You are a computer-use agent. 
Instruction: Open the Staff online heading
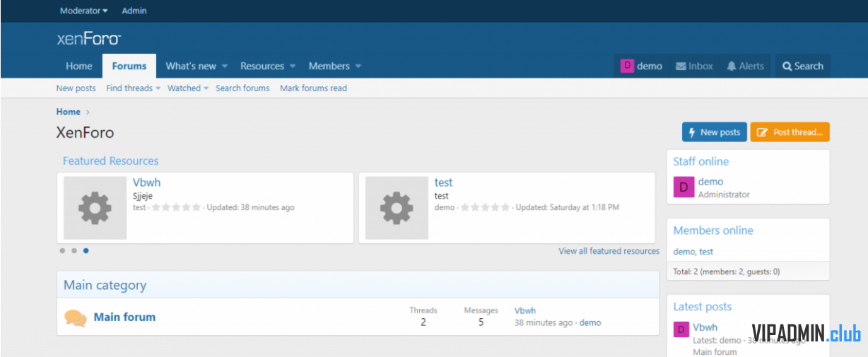[x=701, y=161]
